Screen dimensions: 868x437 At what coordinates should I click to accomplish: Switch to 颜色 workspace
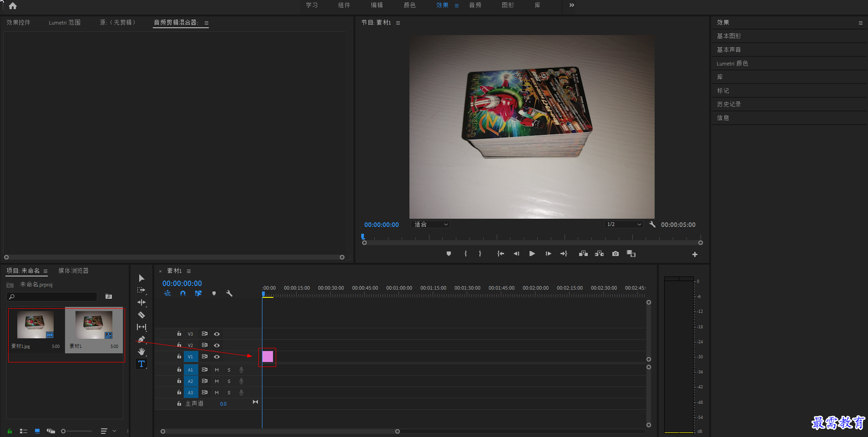tap(409, 5)
